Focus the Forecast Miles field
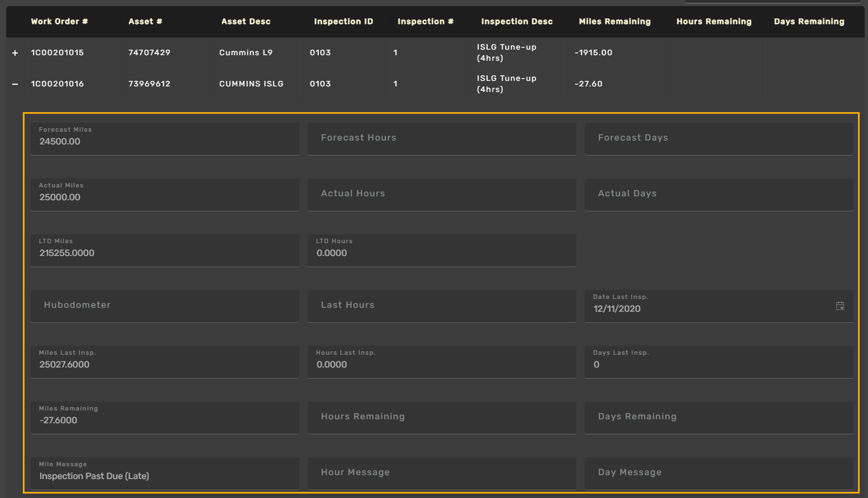 164,142
